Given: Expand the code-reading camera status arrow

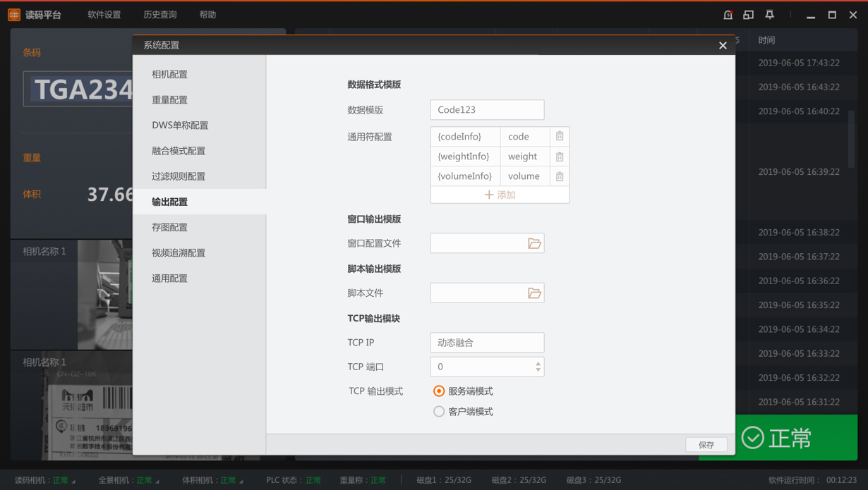Looking at the screenshot, I should (x=74, y=482).
